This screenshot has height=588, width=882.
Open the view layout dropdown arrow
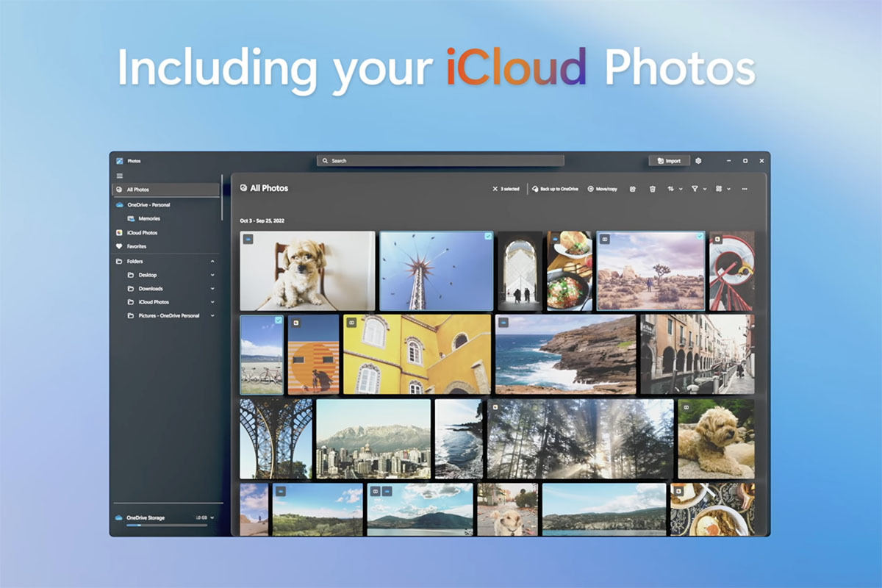click(728, 189)
